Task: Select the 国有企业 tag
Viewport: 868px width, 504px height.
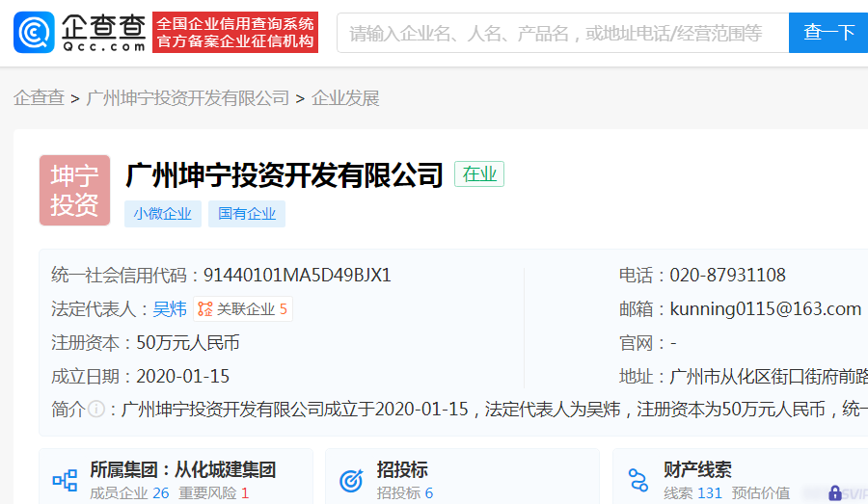Action: pos(247,214)
